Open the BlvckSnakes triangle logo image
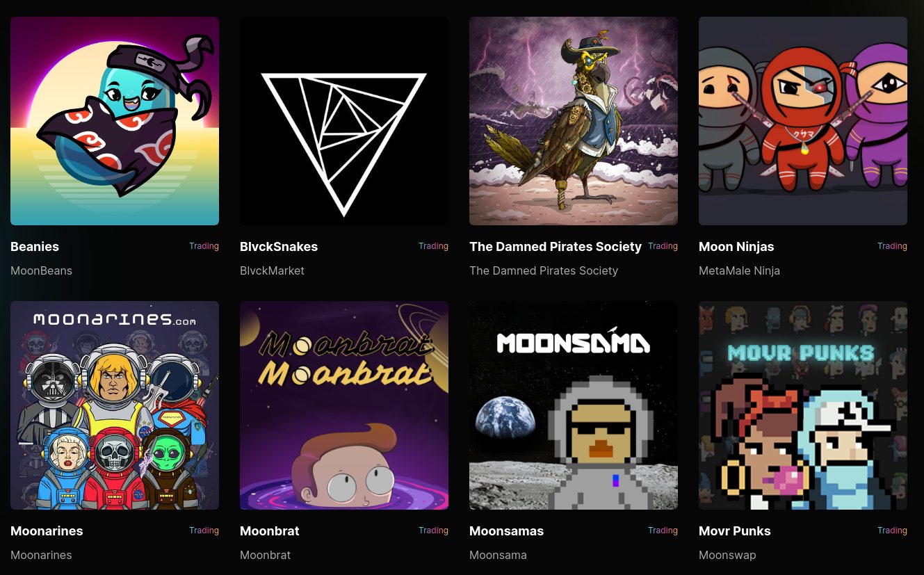The image size is (924, 575). point(344,121)
